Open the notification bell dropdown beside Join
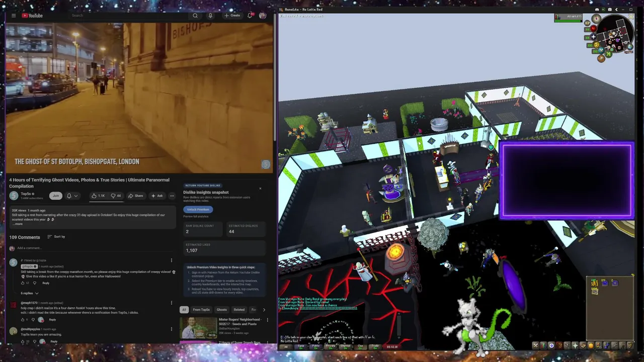The width and height of the screenshot is (644, 362). pos(72,196)
